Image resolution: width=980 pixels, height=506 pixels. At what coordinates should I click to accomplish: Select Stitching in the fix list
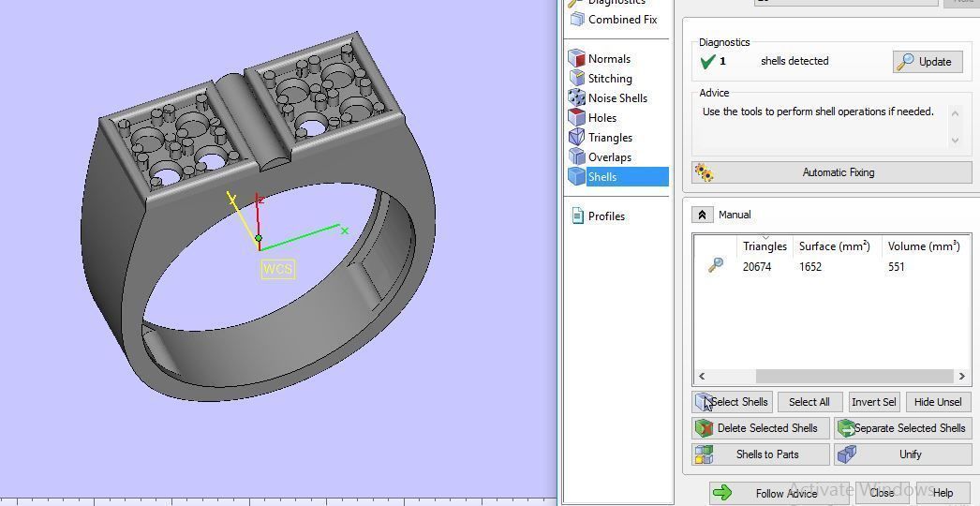tap(609, 78)
